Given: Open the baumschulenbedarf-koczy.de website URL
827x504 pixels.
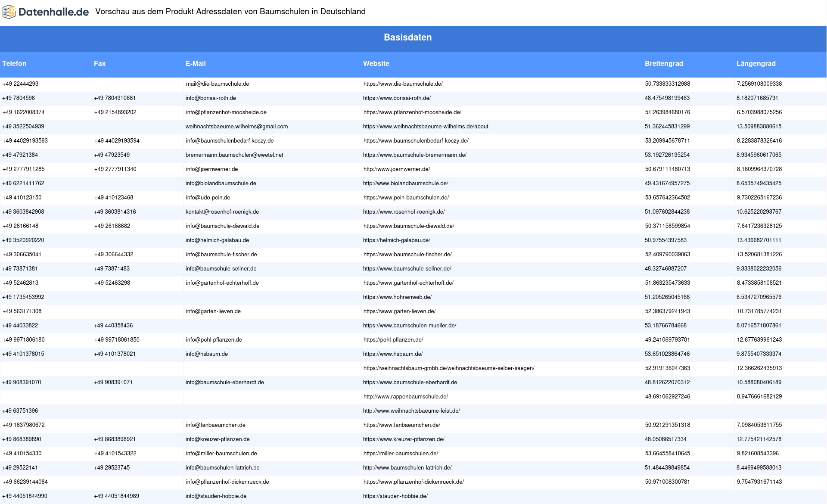Looking at the screenshot, I should point(416,141).
